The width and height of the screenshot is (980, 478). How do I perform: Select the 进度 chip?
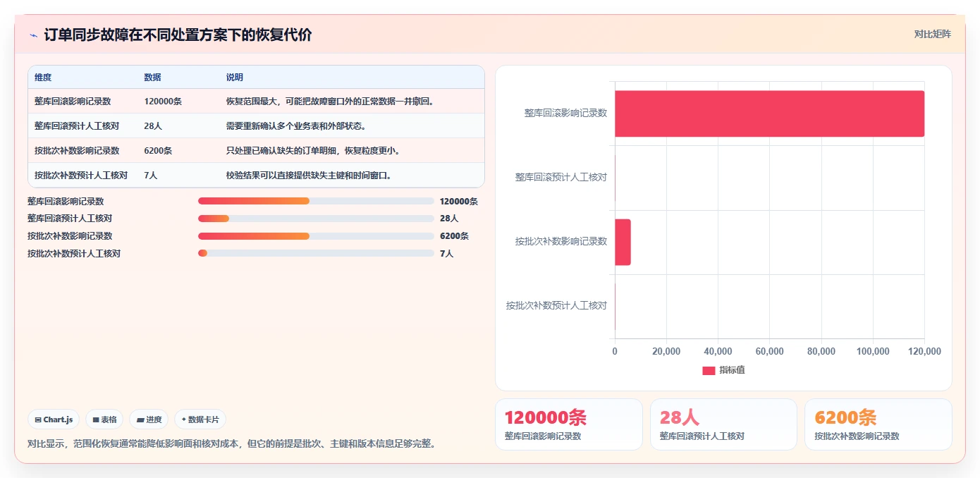pyautogui.click(x=149, y=419)
